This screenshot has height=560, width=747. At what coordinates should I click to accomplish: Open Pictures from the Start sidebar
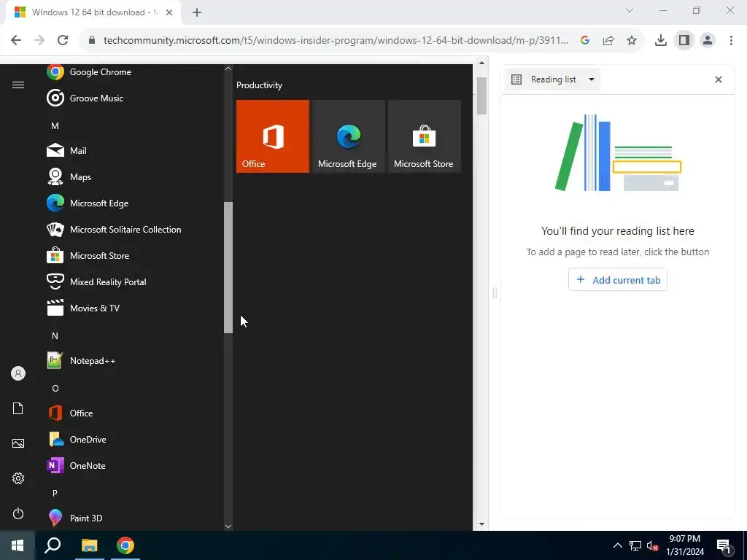click(18, 443)
